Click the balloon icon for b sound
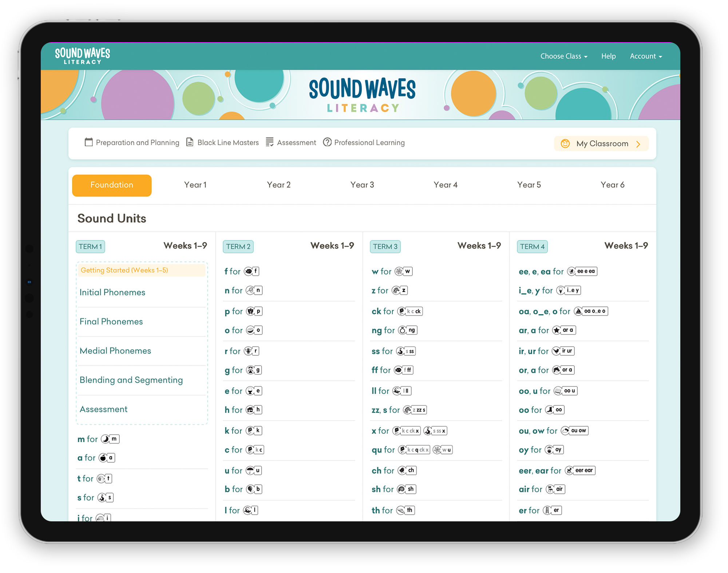The image size is (728, 573). [x=250, y=489]
